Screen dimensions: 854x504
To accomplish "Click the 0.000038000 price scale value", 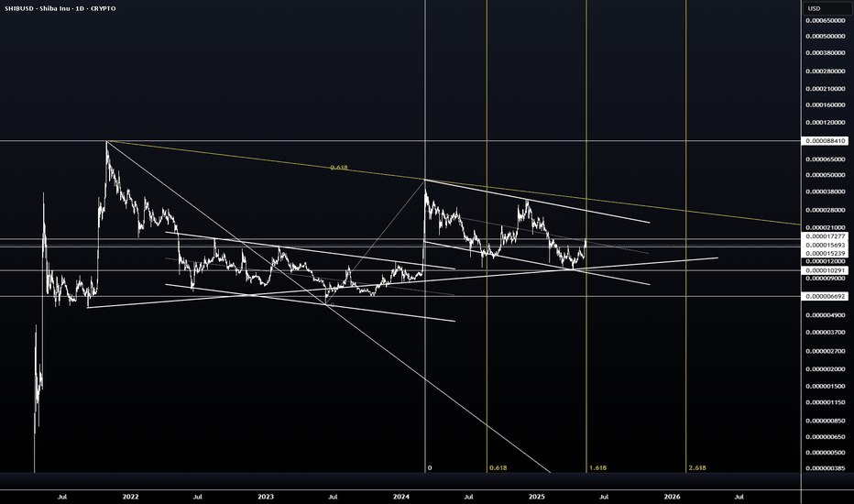I will coord(825,192).
